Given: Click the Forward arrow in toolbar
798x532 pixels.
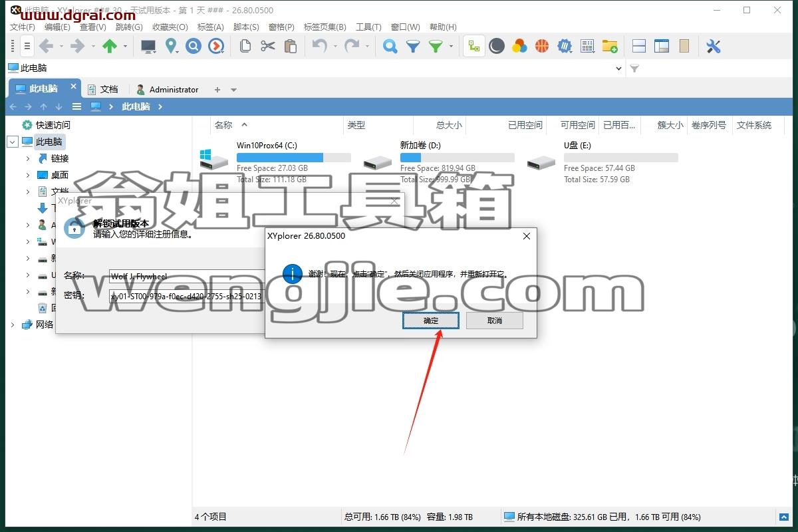Looking at the screenshot, I should (x=78, y=46).
